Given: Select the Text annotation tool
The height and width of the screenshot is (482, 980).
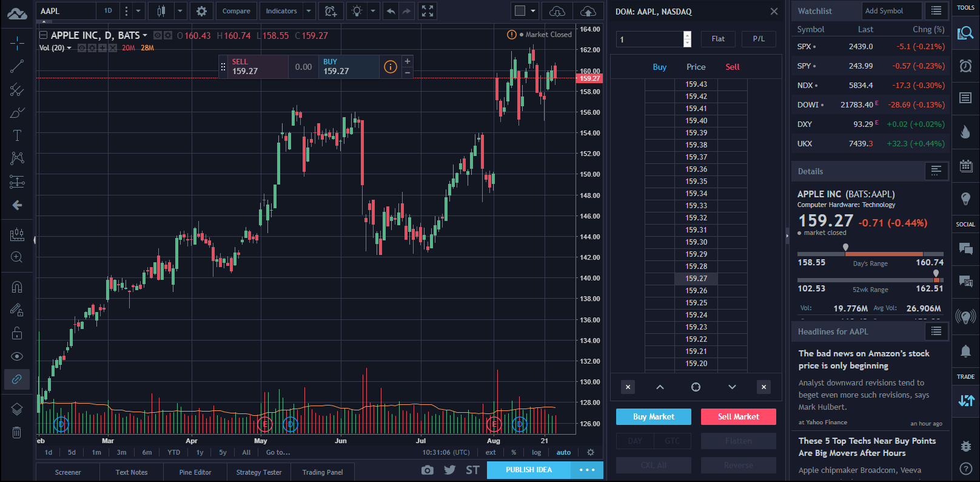Looking at the screenshot, I should point(17,135).
